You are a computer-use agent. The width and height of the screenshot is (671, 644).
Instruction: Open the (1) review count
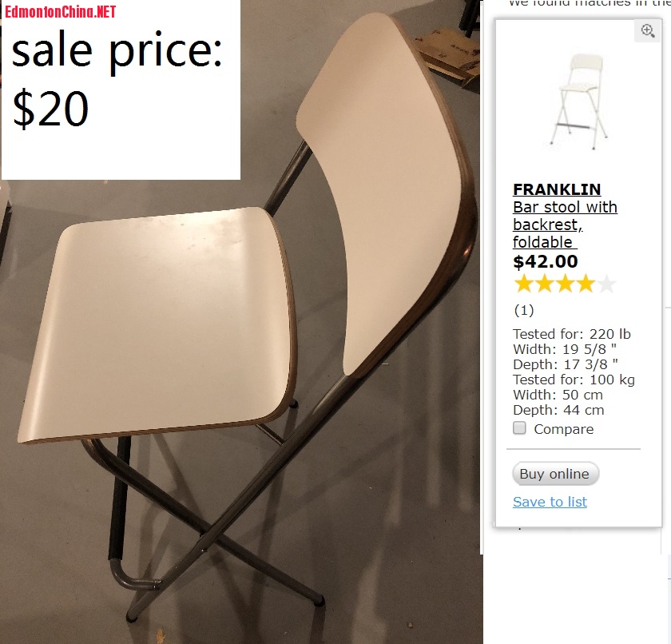tap(524, 310)
